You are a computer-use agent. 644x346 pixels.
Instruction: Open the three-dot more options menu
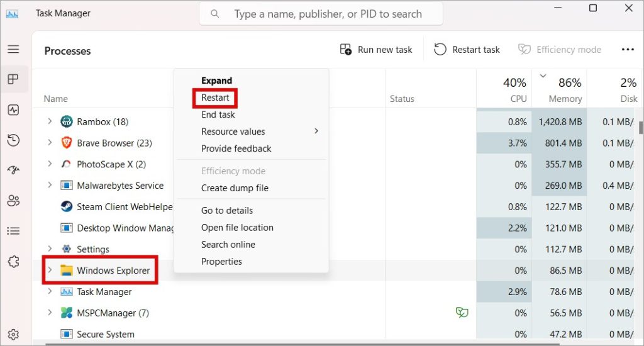pyautogui.click(x=627, y=50)
